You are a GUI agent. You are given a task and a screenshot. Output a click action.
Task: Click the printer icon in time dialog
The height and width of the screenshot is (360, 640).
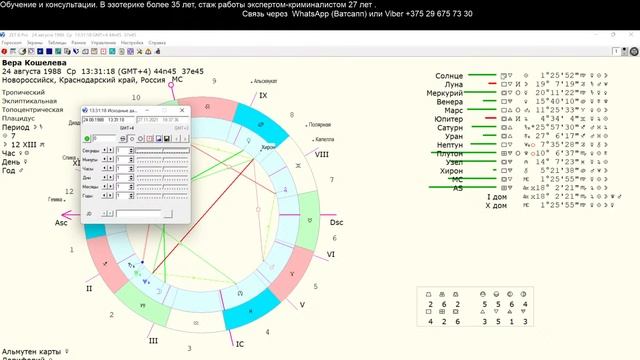tap(123, 139)
